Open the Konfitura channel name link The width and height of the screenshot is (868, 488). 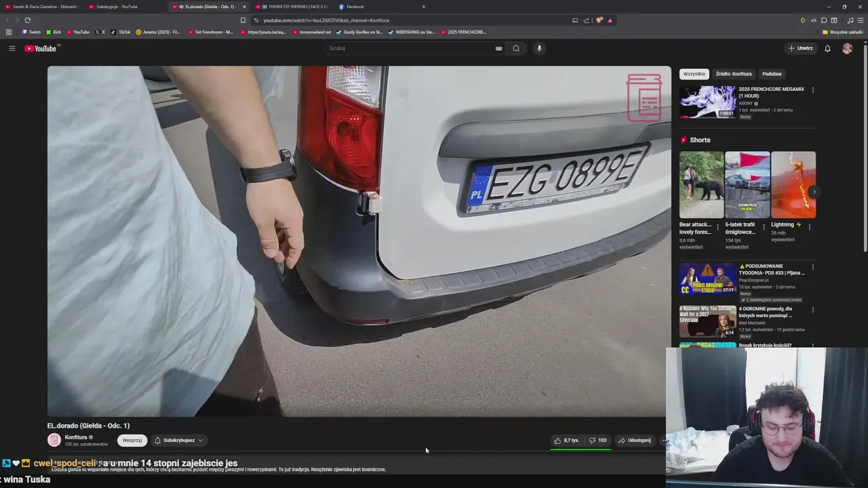[76, 437]
